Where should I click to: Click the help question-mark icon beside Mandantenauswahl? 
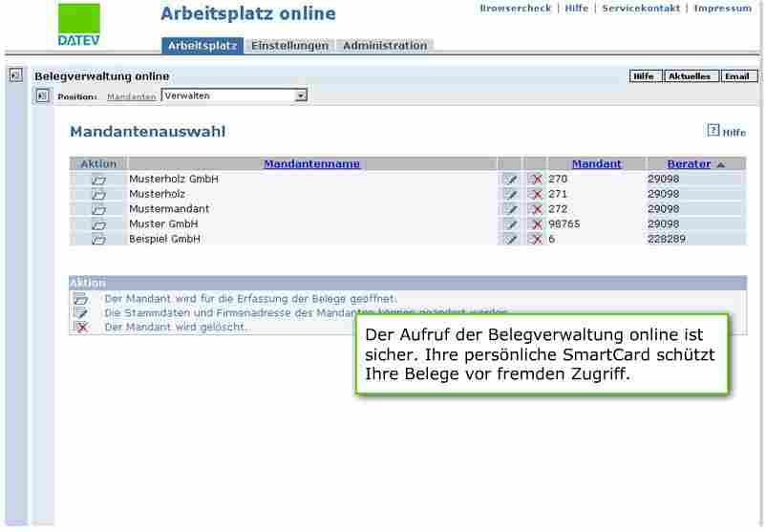click(x=713, y=131)
